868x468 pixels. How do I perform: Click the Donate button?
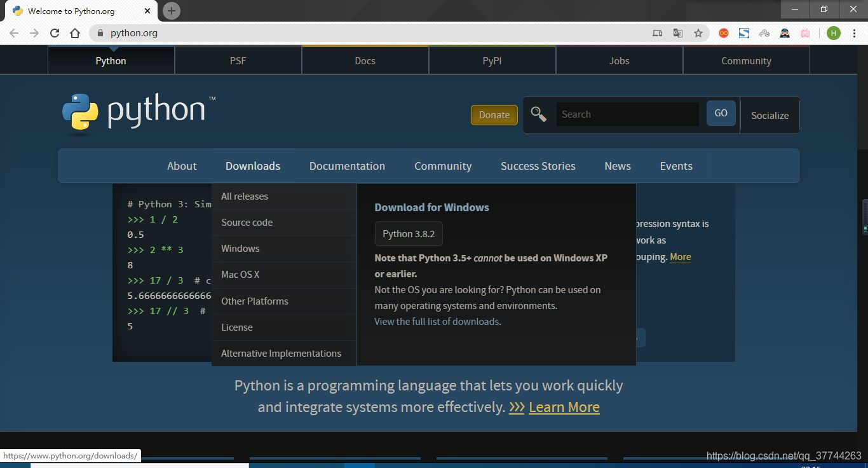[x=494, y=115]
